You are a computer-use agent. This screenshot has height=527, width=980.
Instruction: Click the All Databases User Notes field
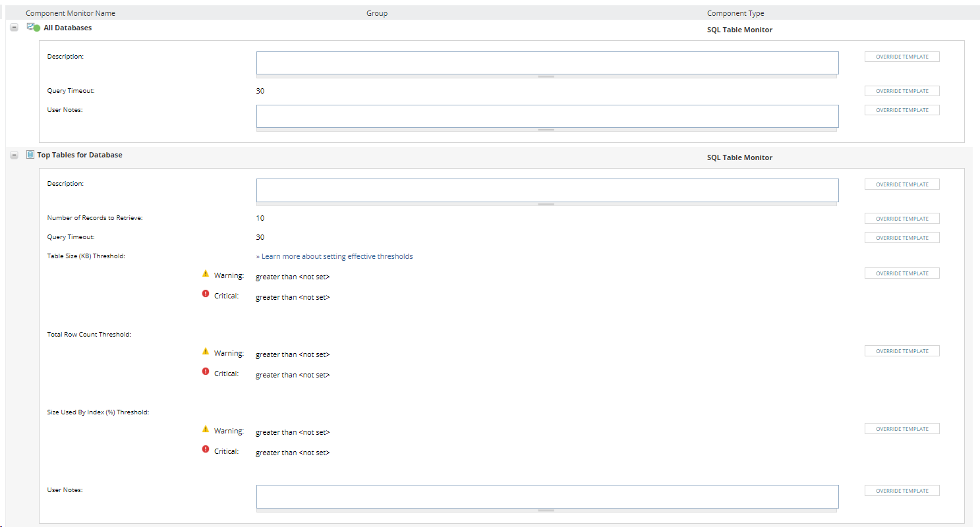click(x=547, y=116)
